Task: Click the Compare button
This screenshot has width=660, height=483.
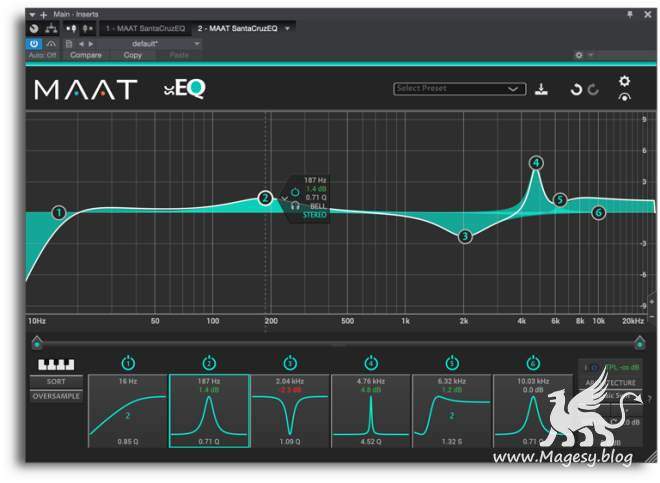Action: click(x=86, y=55)
